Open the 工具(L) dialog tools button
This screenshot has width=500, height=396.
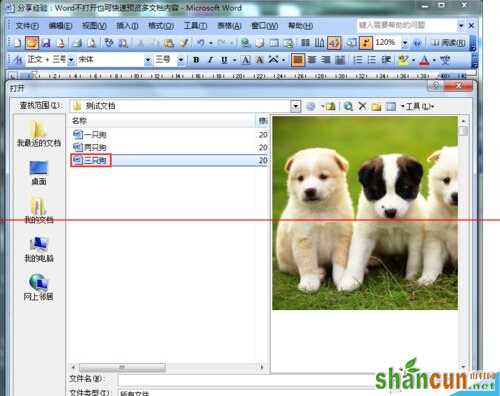click(418, 106)
